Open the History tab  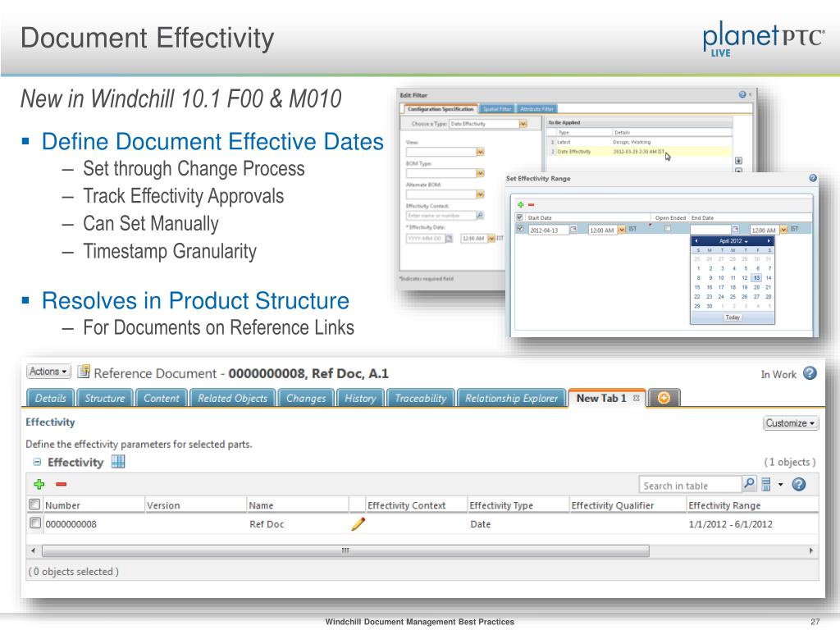click(360, 398)
